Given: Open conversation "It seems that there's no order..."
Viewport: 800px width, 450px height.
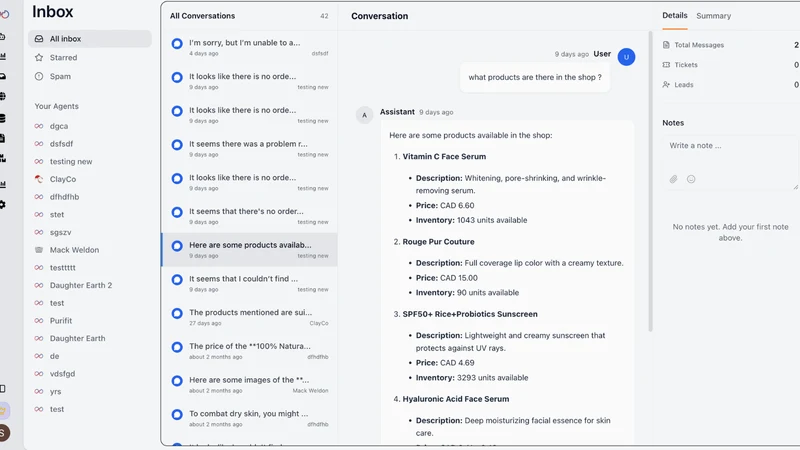Looking at the screenshot, I should [x=249, y=216].
